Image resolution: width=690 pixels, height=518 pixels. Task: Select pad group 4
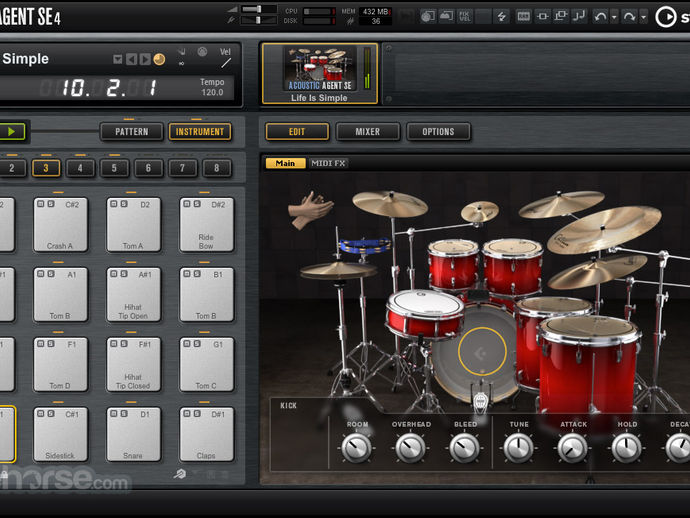[80, 168]
